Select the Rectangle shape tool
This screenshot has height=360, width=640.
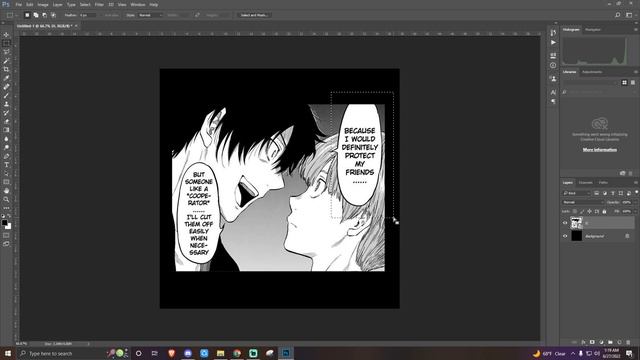point(6,182)
